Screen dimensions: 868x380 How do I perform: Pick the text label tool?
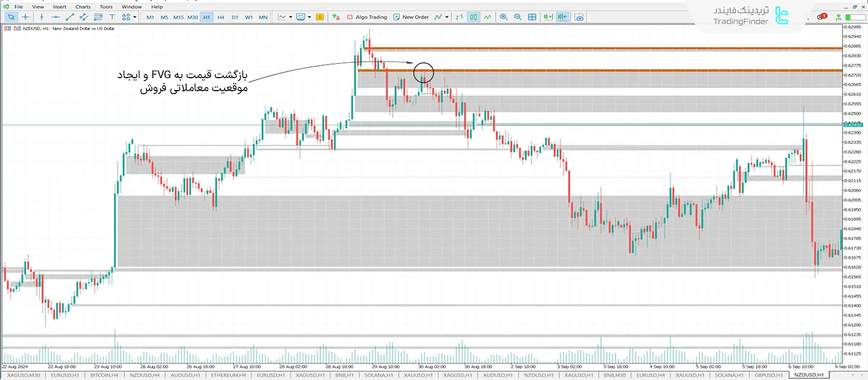point(112,17)
